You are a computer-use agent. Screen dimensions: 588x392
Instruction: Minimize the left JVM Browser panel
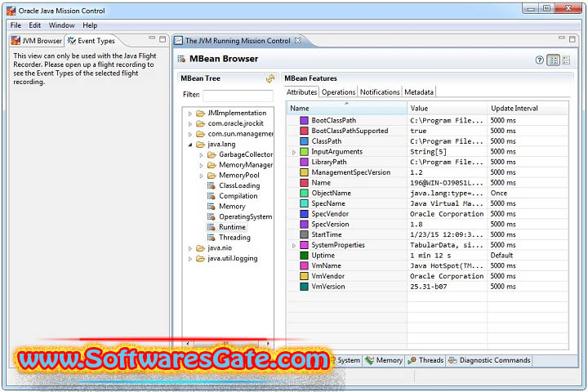coord(152,38)
